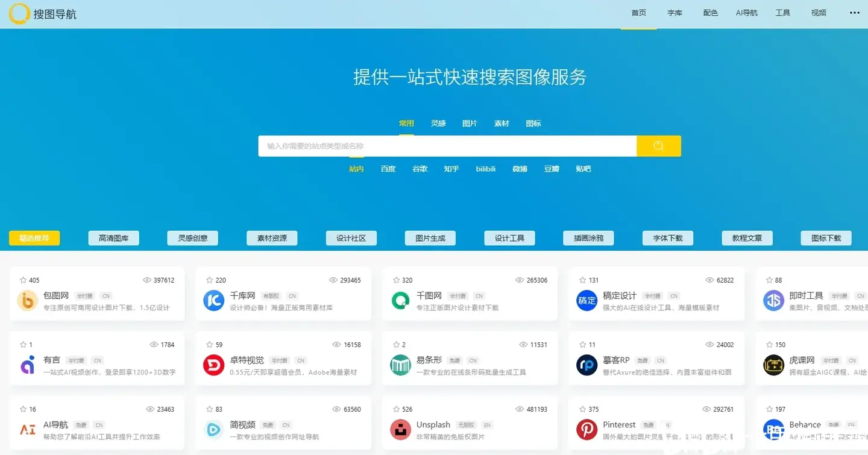This screenshot has height=455, width=868.
Task: Click the 字体下载 category button
Action: click(x=668, y=238)
